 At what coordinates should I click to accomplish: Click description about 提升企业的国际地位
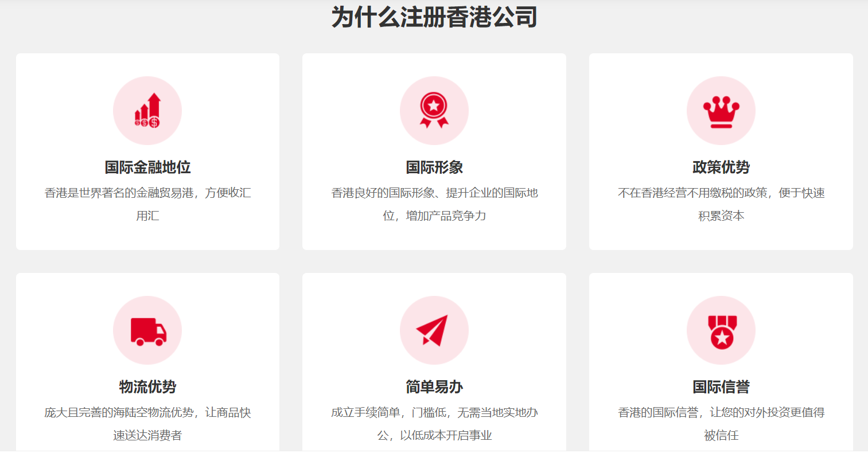(x=434, y=204)
